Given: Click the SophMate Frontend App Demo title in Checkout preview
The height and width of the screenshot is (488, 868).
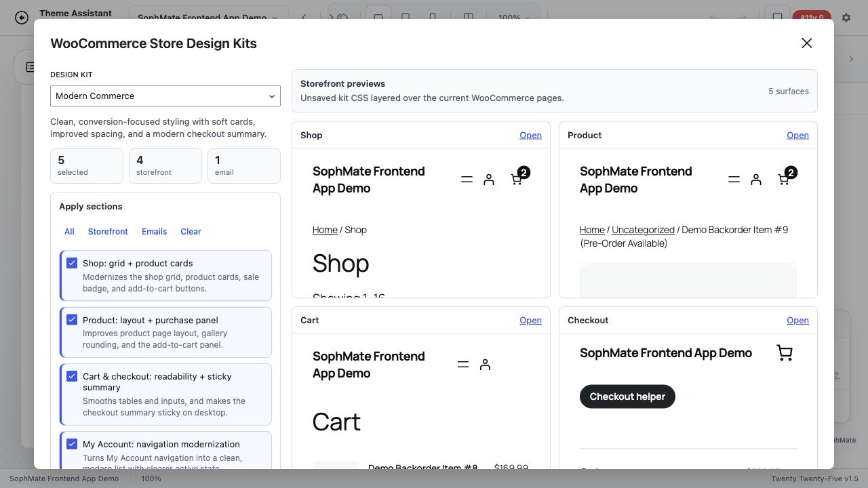Looking at the screenshot, I should pos(666,353).
